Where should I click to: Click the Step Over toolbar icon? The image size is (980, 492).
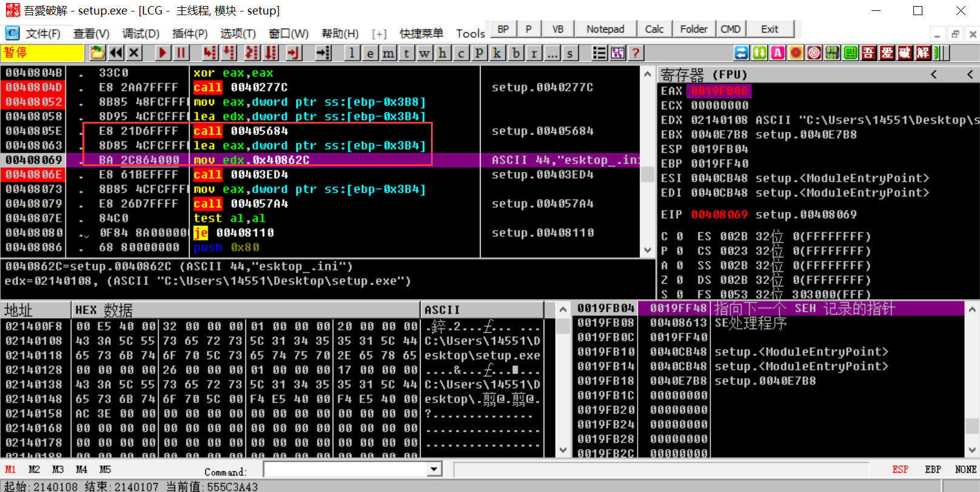[x=228, y=53]
